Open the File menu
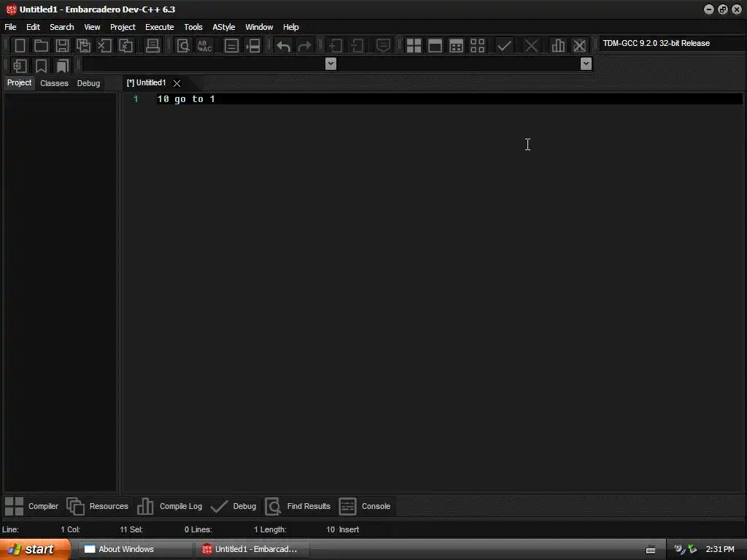The image size is (747, 560). coord(10,27)
